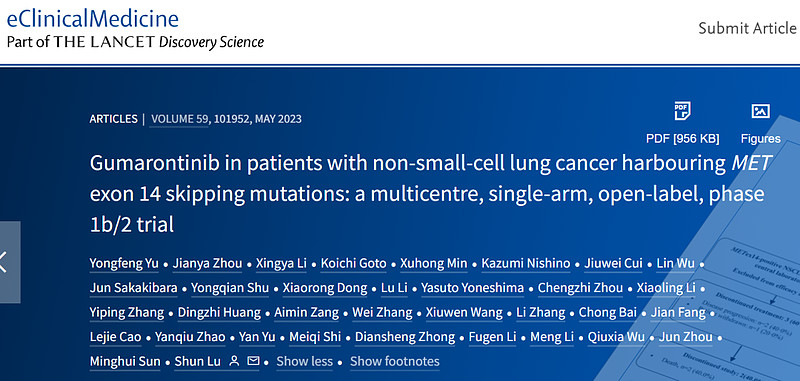Open the Figures image icon
Screen dimensions: 800x381
pyautogui.click(x=761, y=111)
